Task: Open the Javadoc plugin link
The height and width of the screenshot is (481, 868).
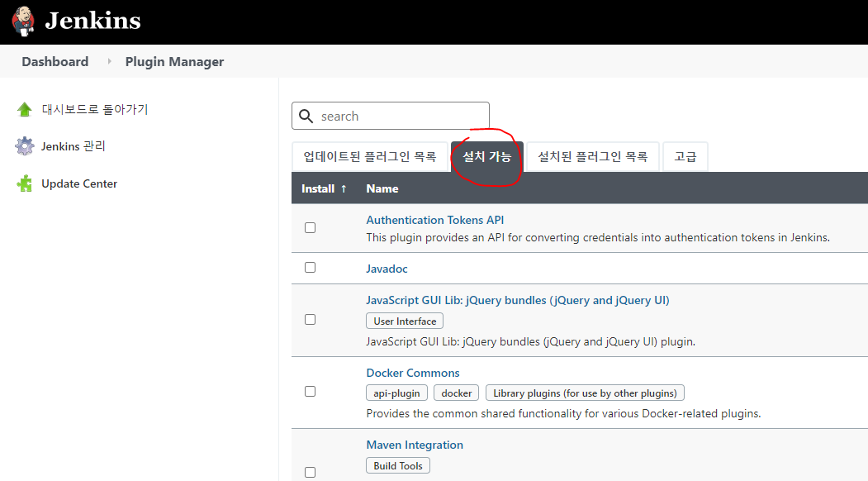Action: click(x=387, y=269)
